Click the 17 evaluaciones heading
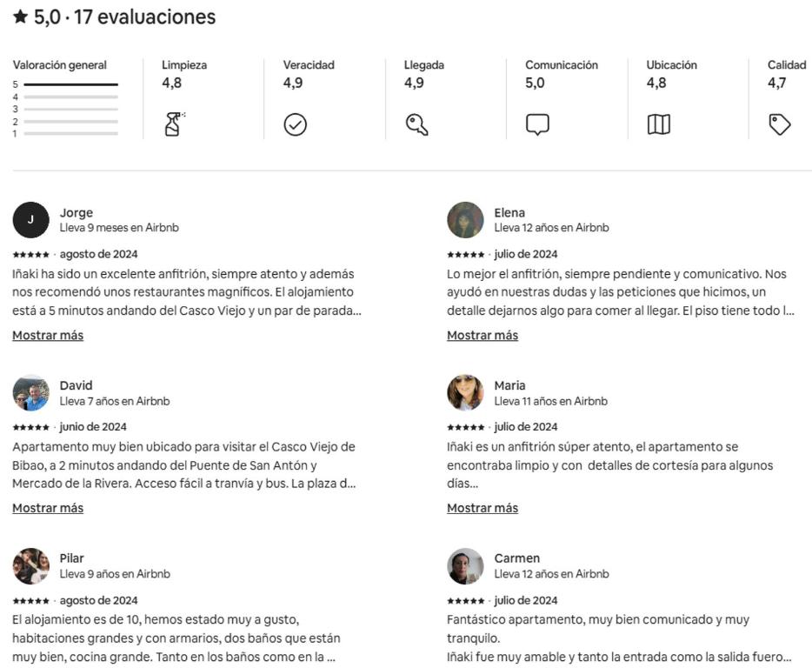This screenshot has width=812, height=668. [144, 17]
